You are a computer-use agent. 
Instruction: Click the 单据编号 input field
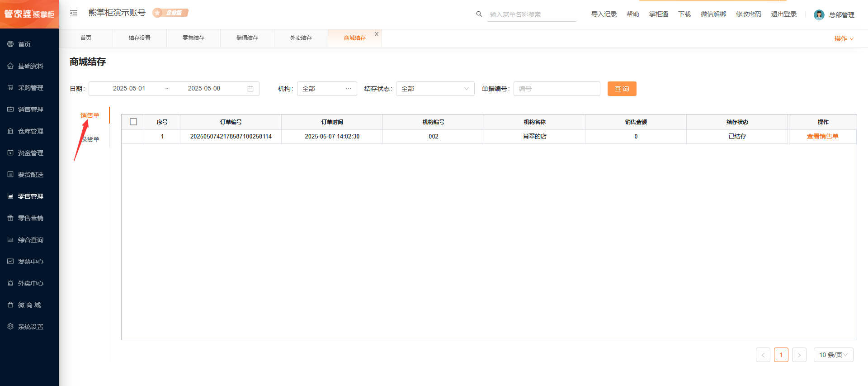[557, 89]
